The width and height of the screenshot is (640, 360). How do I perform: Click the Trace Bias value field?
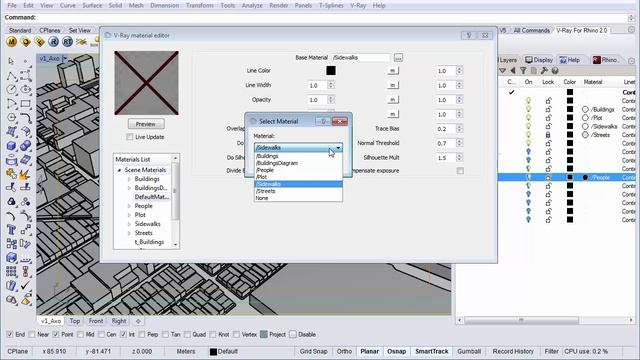click(446, 129)
